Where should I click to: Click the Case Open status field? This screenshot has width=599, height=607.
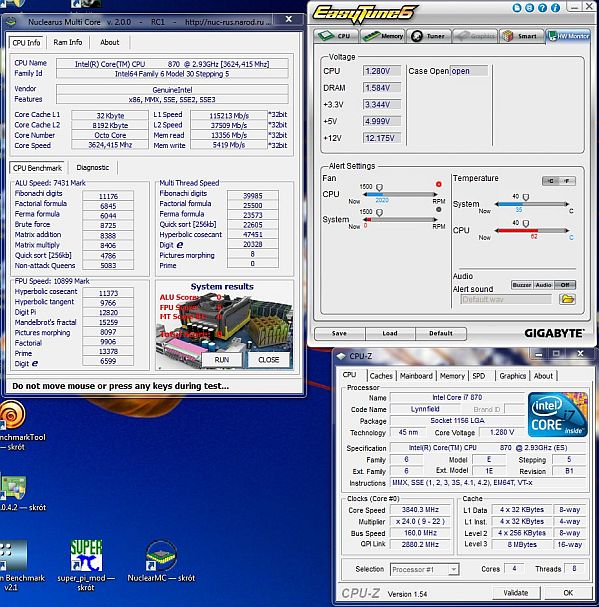pyautogui.click(x=469, y=71)
